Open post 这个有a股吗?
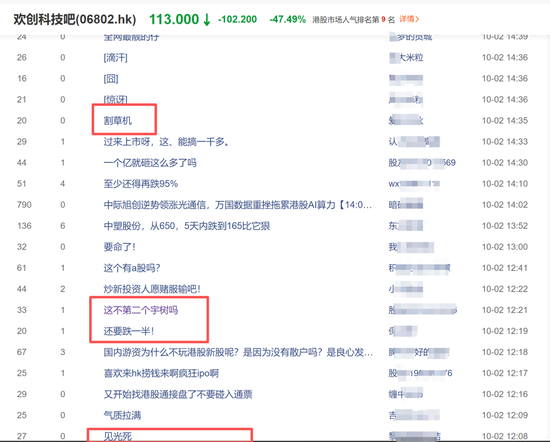 [132, 268]
